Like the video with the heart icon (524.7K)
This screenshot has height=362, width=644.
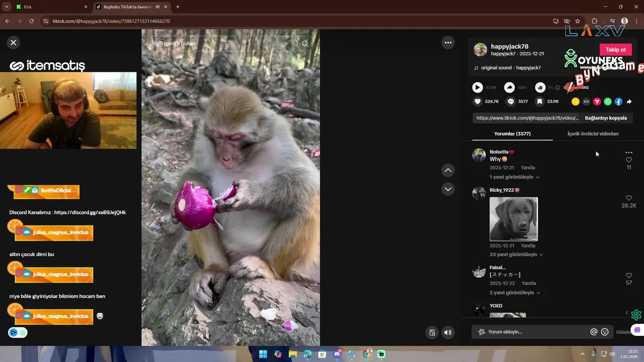(x=477, y=102)
